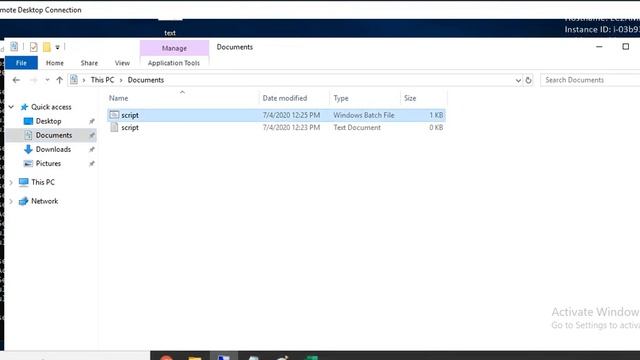The height and width of the screenshot is (360, 640).
Task: Click the pin icon next to Documents
Action: point(92,136)
